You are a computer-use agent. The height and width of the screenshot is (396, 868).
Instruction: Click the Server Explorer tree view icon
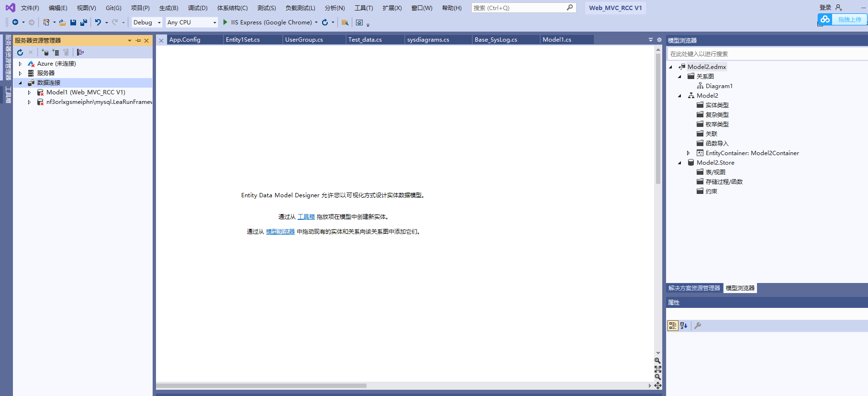coord(80,52)
